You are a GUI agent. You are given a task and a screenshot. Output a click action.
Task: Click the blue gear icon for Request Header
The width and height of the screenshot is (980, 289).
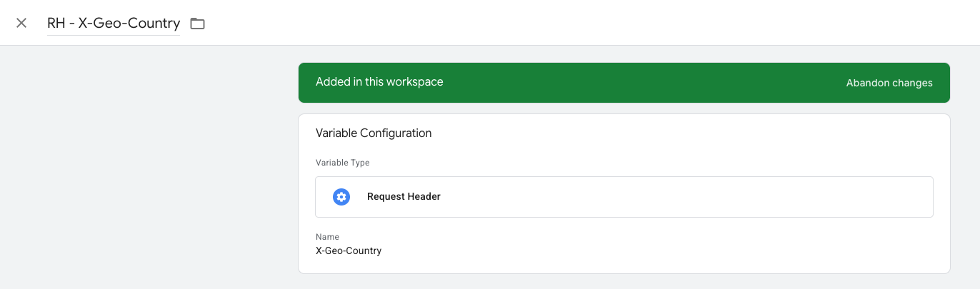click(341, 197)
